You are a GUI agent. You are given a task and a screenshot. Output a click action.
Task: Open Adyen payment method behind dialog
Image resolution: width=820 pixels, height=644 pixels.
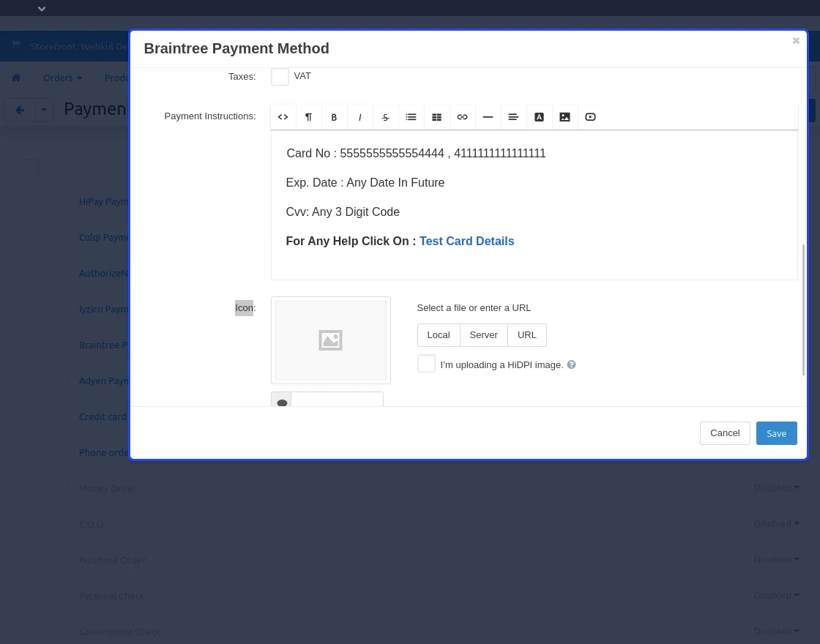[x=104, y=381]
